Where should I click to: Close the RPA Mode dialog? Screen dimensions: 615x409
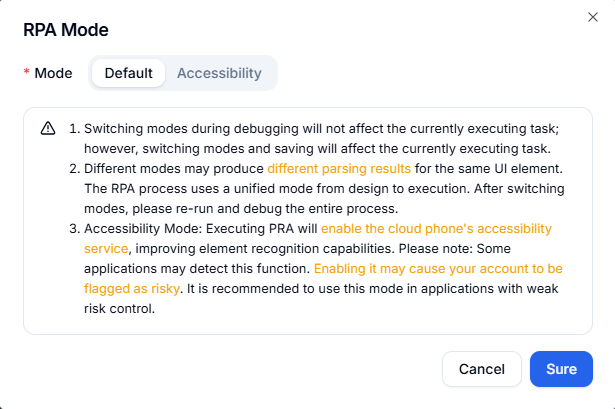pos(591,16)
